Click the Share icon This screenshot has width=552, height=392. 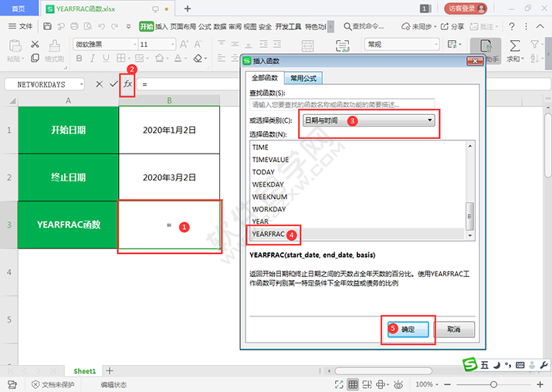click(x=452, y=26)
